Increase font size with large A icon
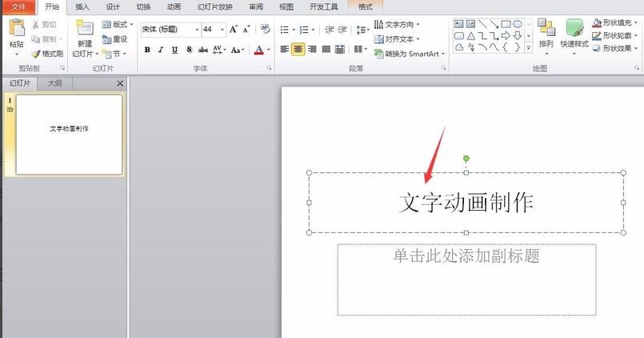This screenshot has height=338, width=644. [234, 29]
